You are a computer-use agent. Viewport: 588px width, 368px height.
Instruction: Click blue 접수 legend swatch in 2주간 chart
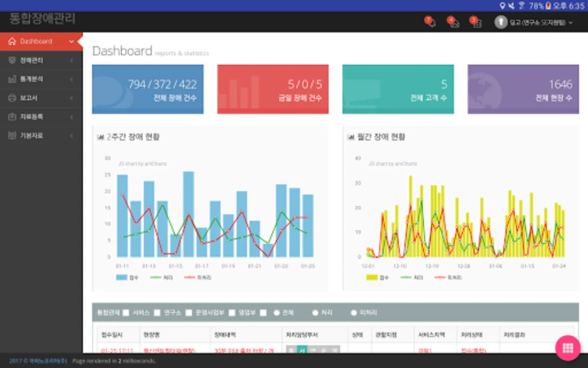tap(122, 277)
